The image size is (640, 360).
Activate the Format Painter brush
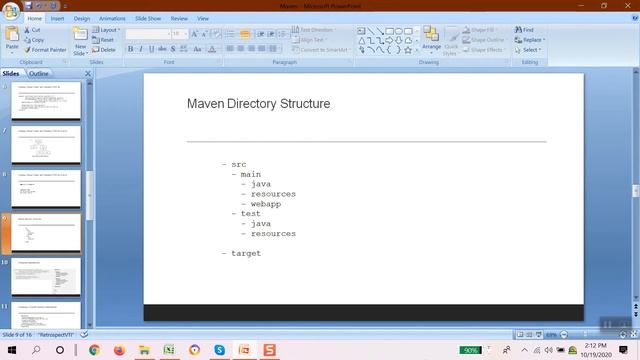(x=27, y=50)
